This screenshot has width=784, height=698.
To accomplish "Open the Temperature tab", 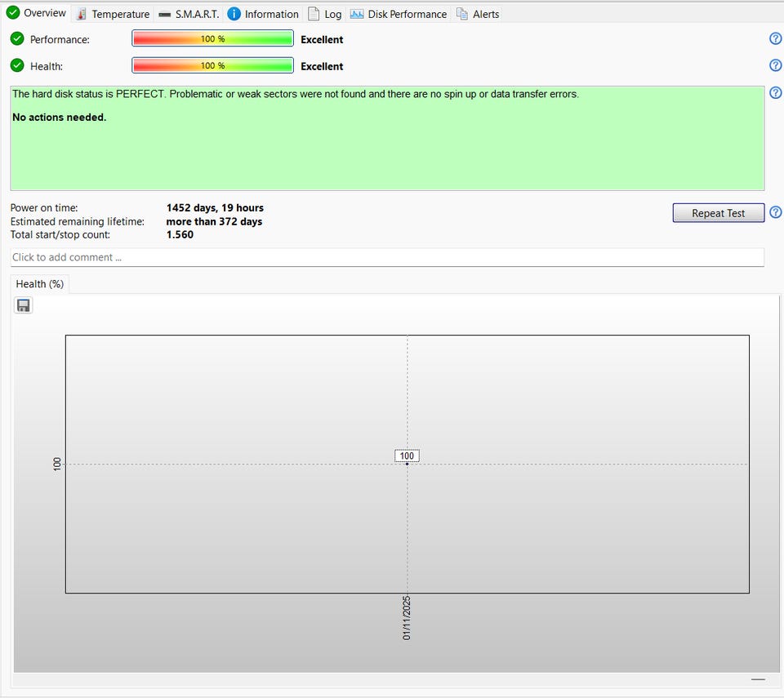I will point(113,14).
